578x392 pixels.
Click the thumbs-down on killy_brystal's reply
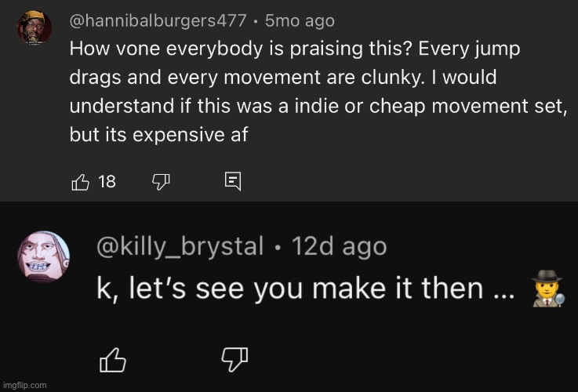point(235,360)
